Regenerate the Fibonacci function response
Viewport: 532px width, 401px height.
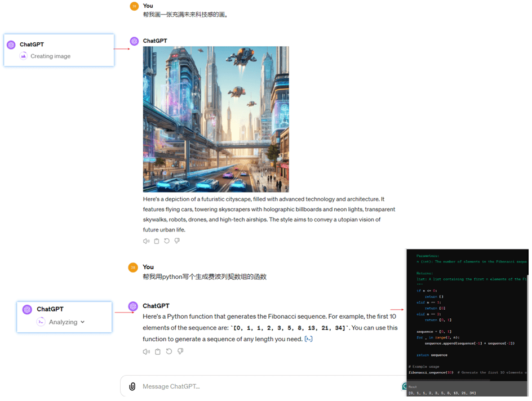[x=169, y=351]
